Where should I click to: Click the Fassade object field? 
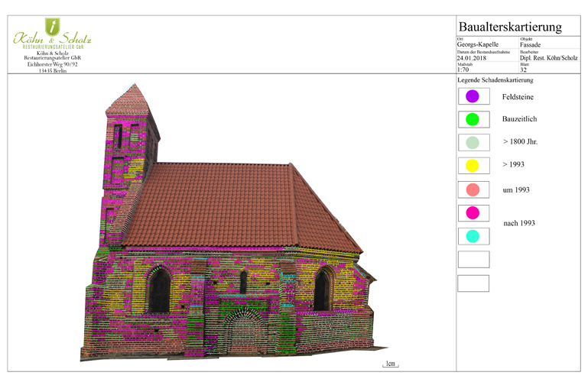point(531,45)
